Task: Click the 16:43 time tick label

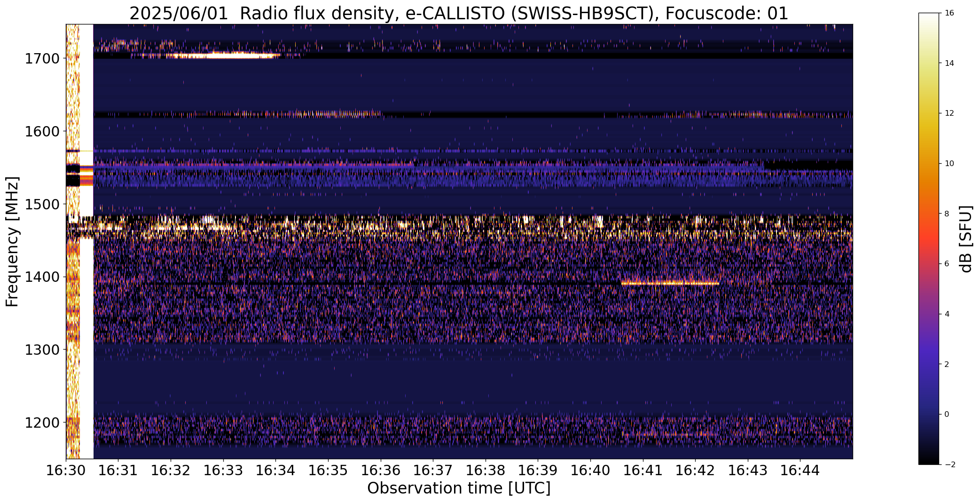Action: (x=748, y=470)
